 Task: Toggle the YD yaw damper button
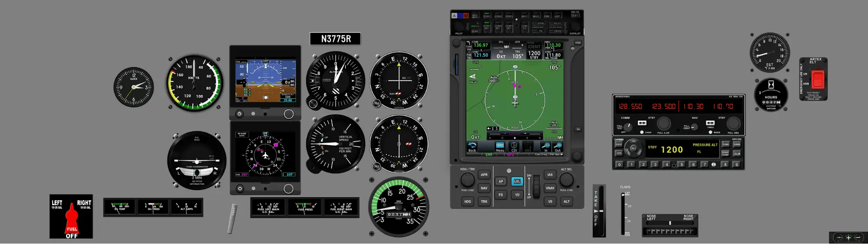coord(517,195)
